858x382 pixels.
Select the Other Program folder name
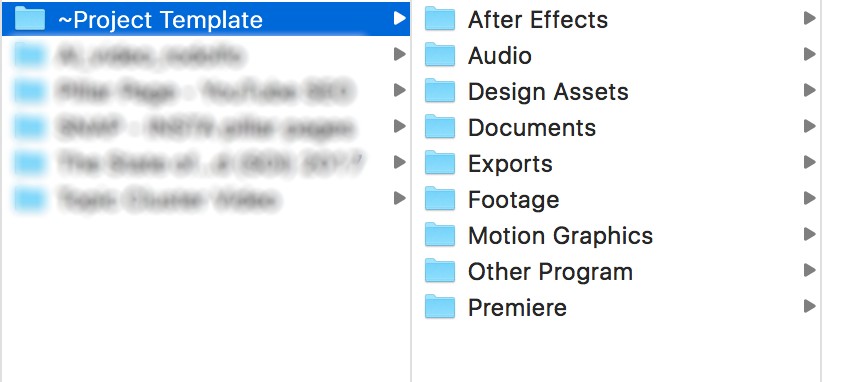coord(550,272)
